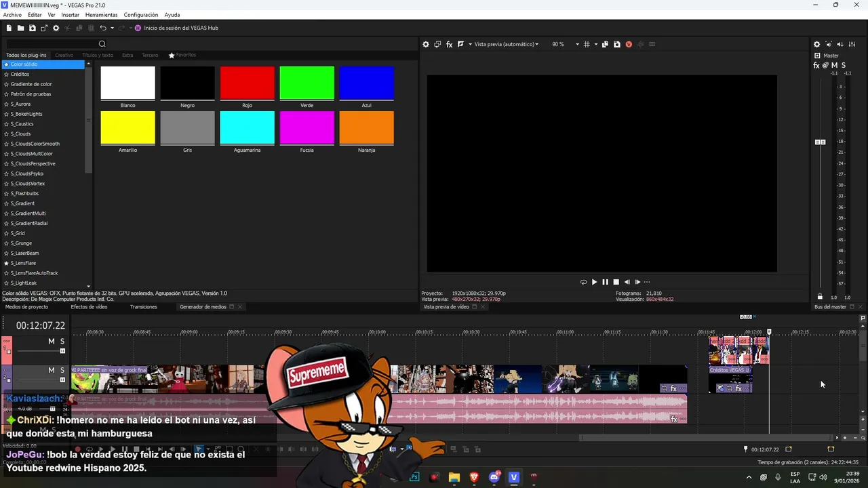868x488 pixels.
Task: Stop the preview playback
Action: coord(616,282)
